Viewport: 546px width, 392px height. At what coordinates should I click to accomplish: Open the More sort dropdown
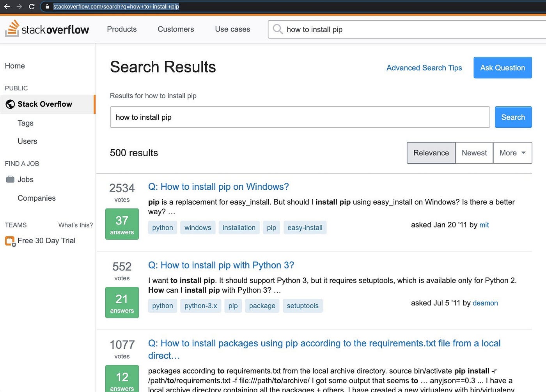512,153
